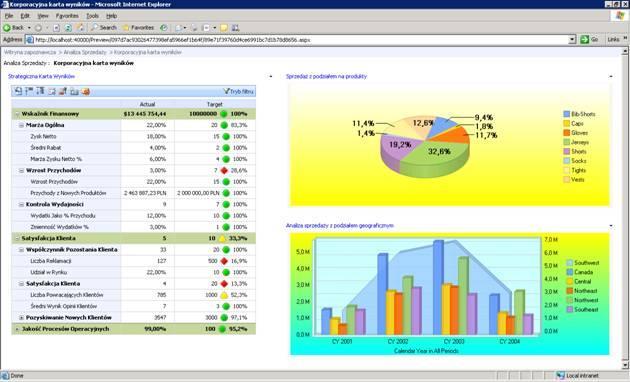Click the Jerseys legend color swatch

click(567, 142)
